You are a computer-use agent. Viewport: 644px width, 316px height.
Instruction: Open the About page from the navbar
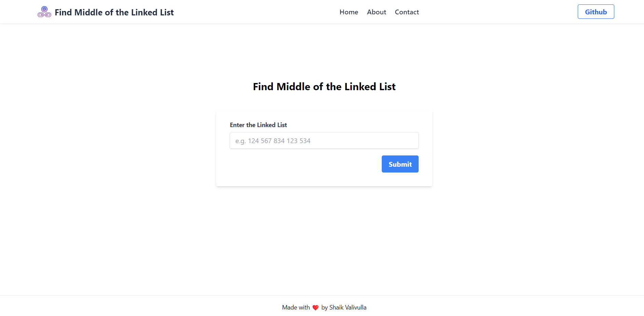point(376,12)
